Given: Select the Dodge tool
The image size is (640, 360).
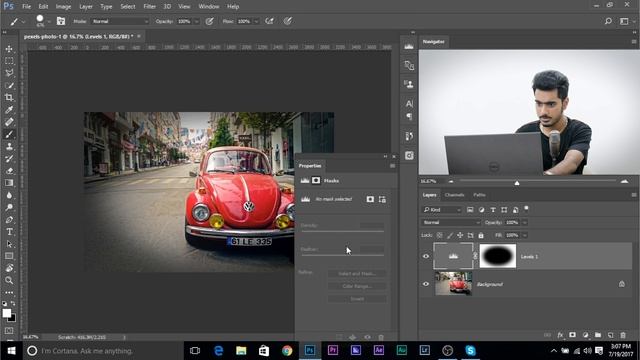Looking at the screenshot, I should pyautogui.click(x=9, y=207).
